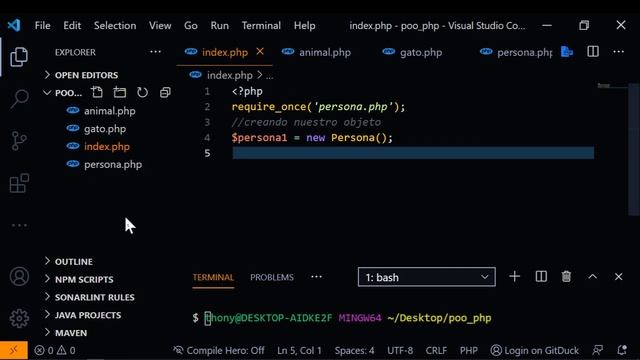
Task: Open the Terminal menu
Action: click(261, 25)
